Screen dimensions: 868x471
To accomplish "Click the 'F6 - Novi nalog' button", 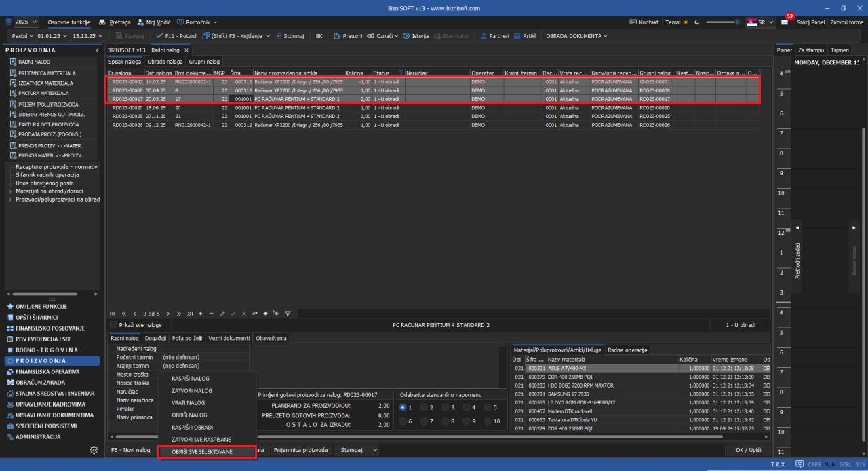I will (x=130, y=450).
